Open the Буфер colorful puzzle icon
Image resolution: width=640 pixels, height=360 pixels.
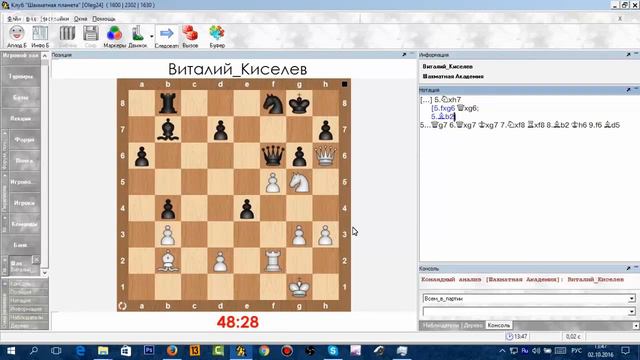217,33
